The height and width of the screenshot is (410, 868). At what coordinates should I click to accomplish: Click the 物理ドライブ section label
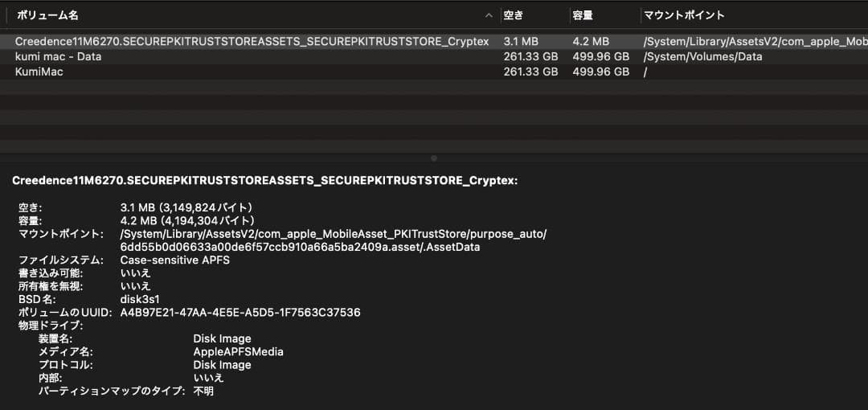pos(50,326)
